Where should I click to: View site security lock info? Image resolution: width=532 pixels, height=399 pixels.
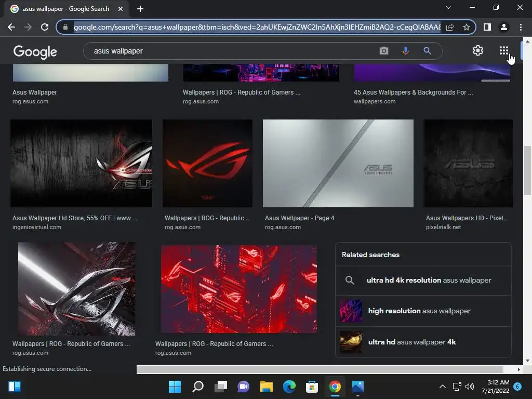point(65,27)
